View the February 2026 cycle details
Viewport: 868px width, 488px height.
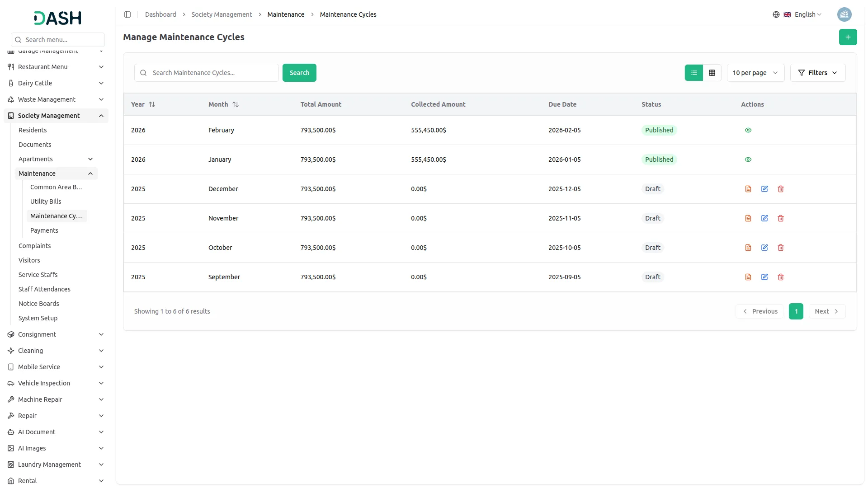(748, 130)
